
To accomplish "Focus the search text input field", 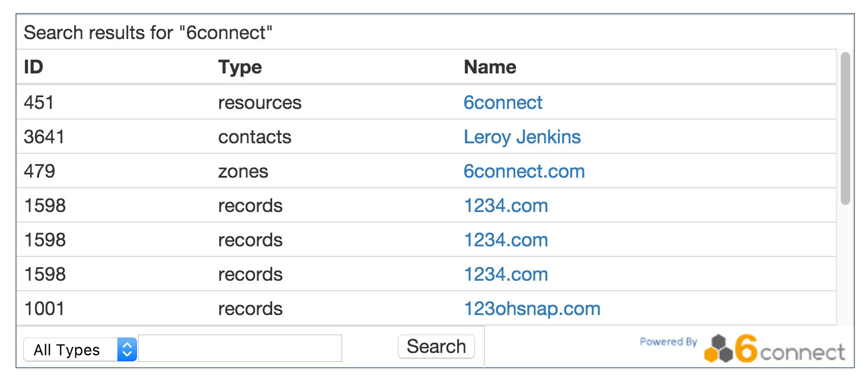I will pos(240,348).
